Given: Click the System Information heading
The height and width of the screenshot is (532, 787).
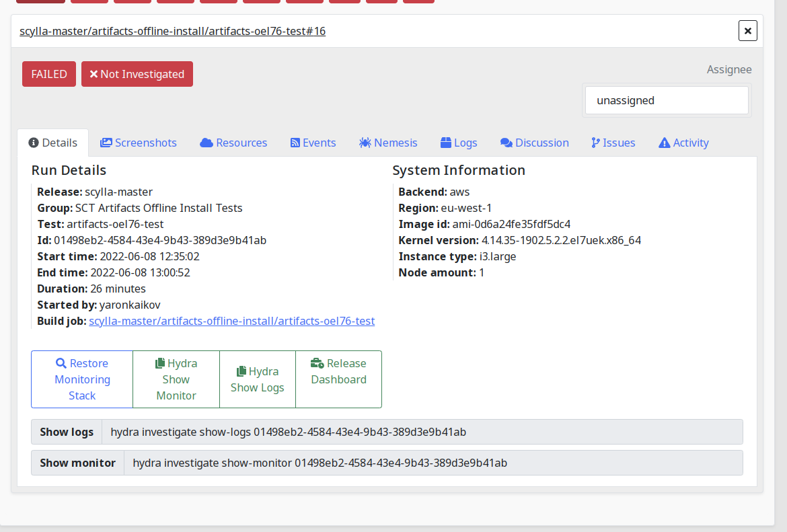Looking at the screenshot, I should pos(459,170).
